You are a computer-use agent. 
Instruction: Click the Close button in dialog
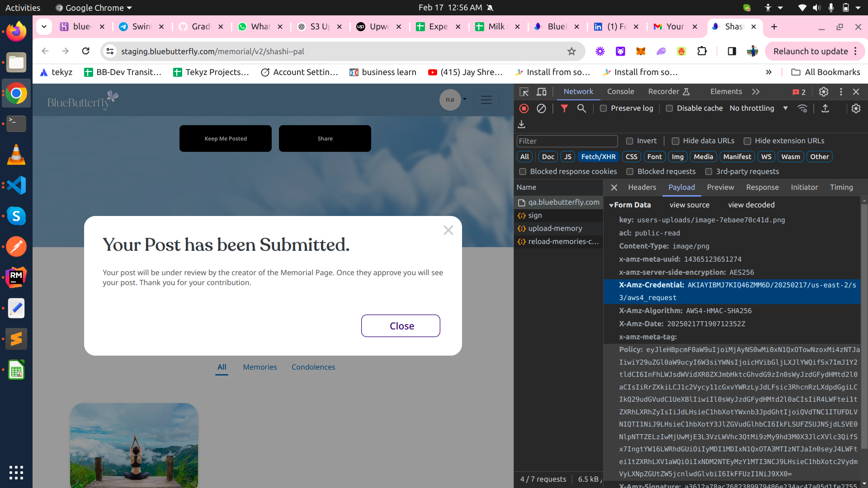(x=401, y=326)
